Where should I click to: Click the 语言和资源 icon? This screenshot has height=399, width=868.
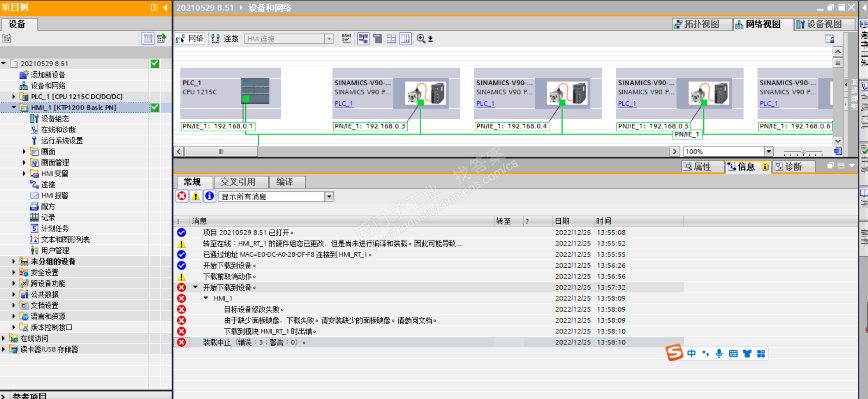(x=24, y=316)
